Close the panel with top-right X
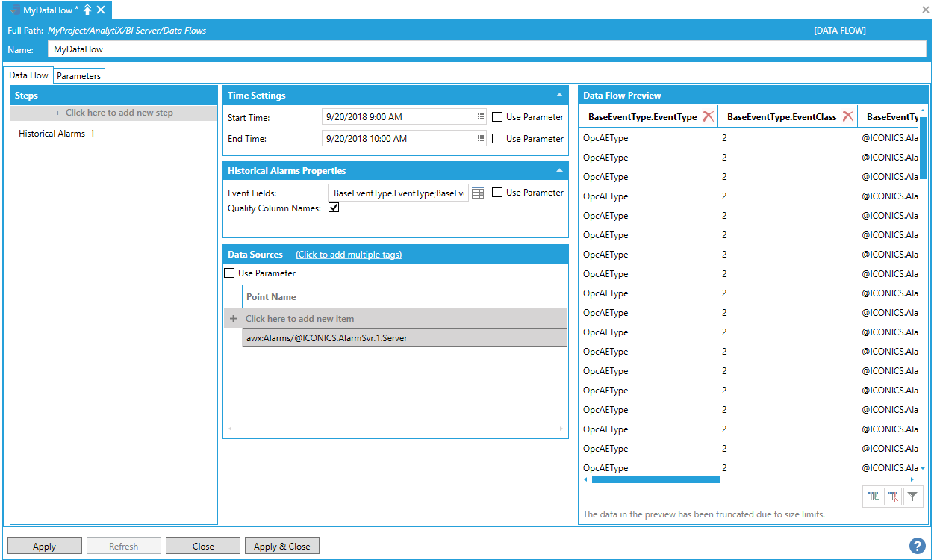Screen dimensions: 934x560 (x=926, y=10)
